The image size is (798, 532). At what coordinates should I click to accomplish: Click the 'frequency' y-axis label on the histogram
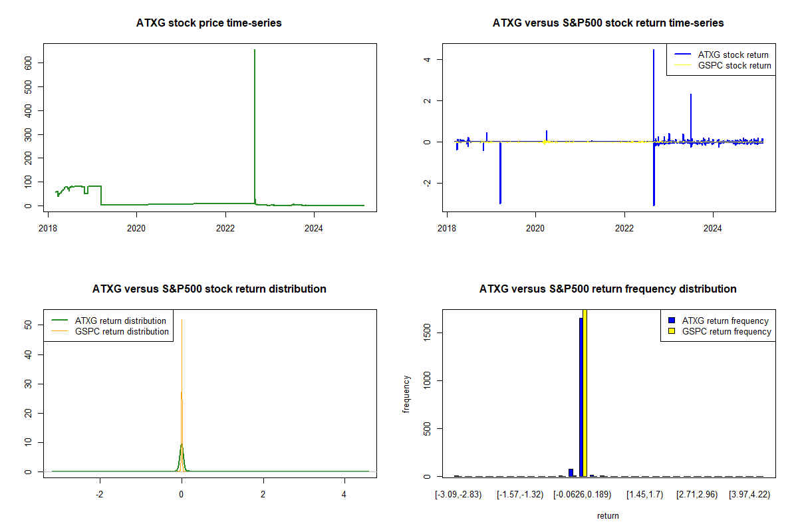[x=406, y=394]
